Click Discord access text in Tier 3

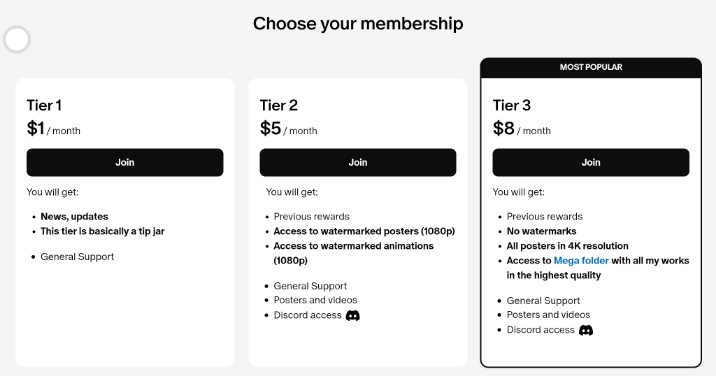[540, 330]
